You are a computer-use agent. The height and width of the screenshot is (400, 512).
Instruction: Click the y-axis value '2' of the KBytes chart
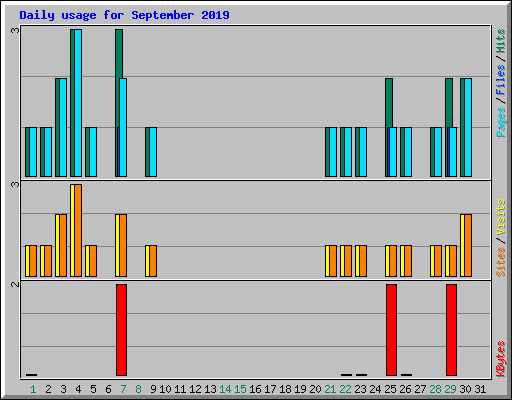pos(15,284)
